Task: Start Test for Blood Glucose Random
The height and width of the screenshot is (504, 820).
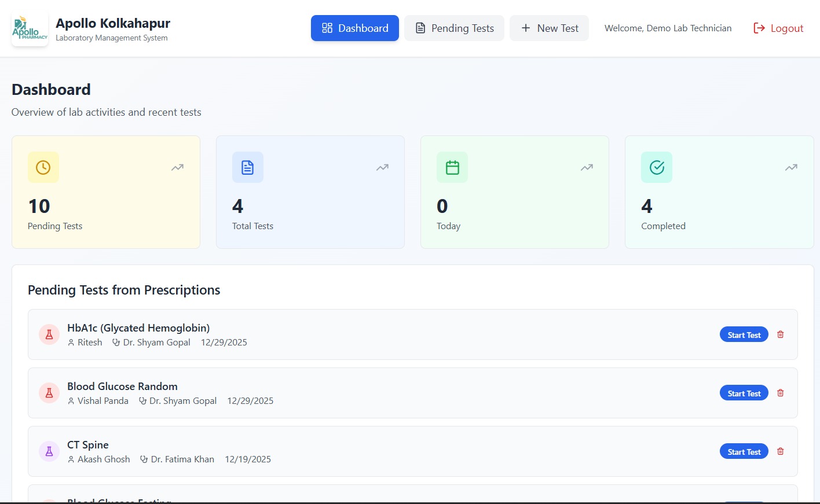Action: click(744, 393)
